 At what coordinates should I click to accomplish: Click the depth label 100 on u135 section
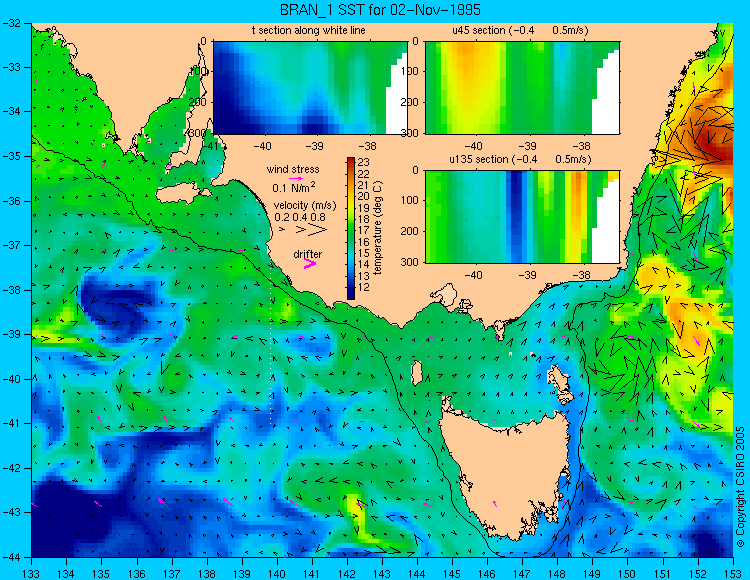412,200
